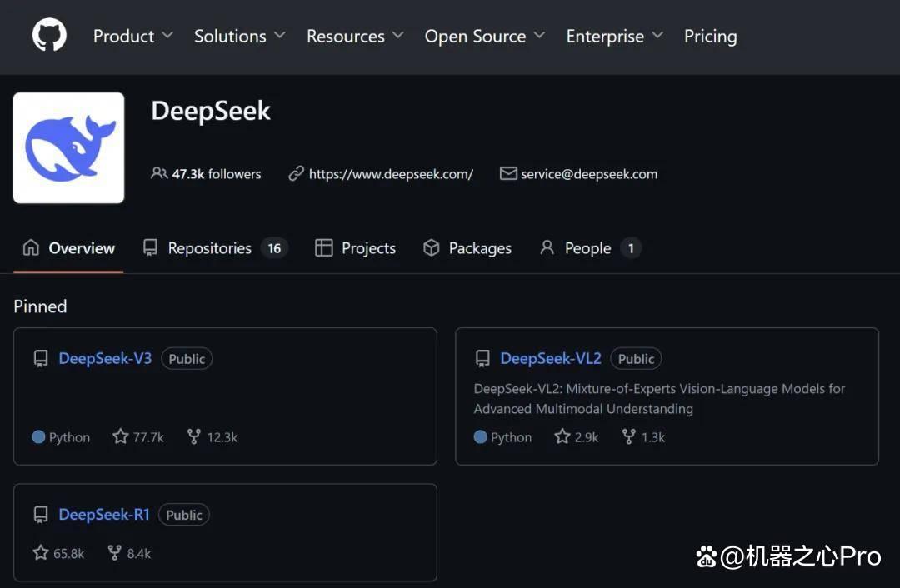The height and width of the screenshot is (588, 900).
Task: Expand the Open Source menu
Action: 485,36
